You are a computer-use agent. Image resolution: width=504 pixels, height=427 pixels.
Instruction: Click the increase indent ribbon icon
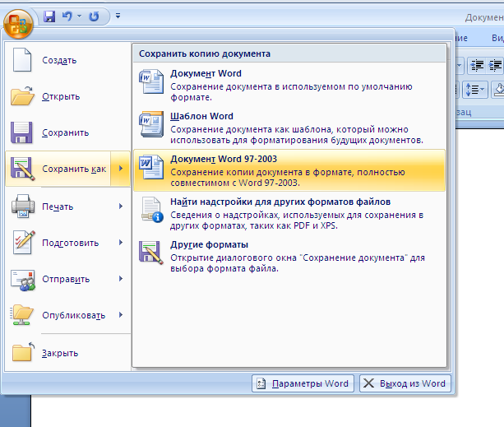point(495,66)
